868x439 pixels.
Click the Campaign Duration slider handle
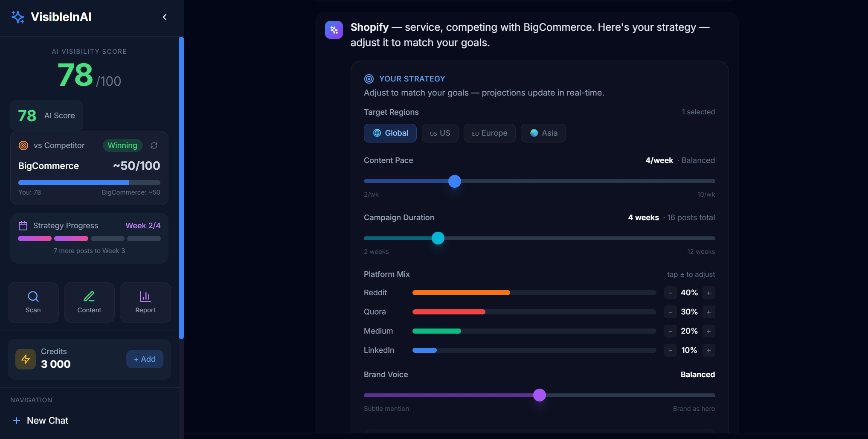point(438,238)
